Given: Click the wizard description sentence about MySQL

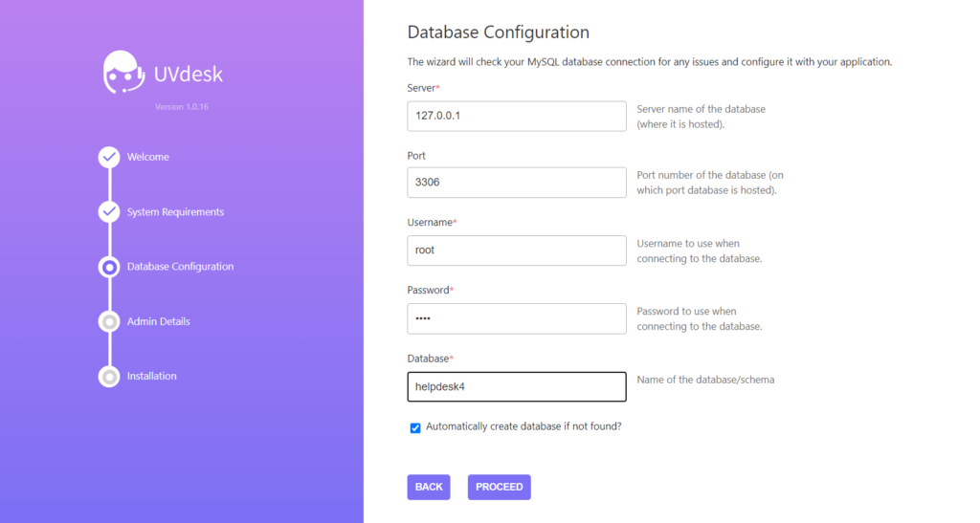Looking at the screenshot, I should point(650,62).
